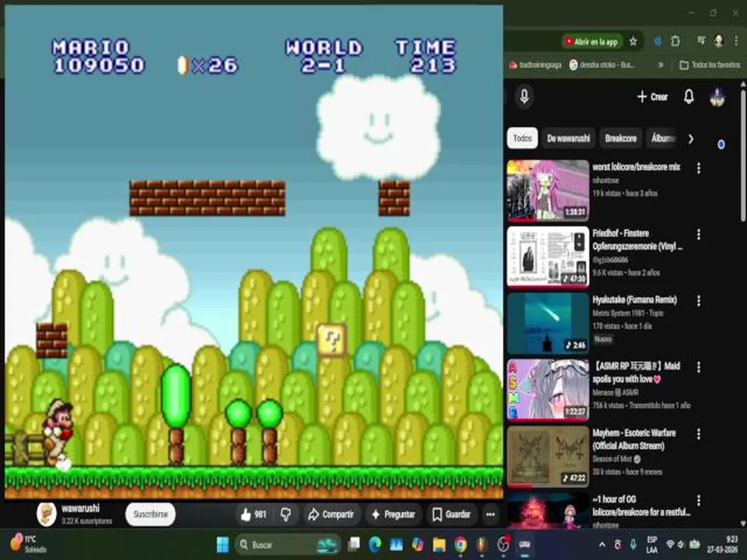Open the Chrome extensions puzzle icon
Viewport: 747px width, 560px height.
click(x=675, y=41)
